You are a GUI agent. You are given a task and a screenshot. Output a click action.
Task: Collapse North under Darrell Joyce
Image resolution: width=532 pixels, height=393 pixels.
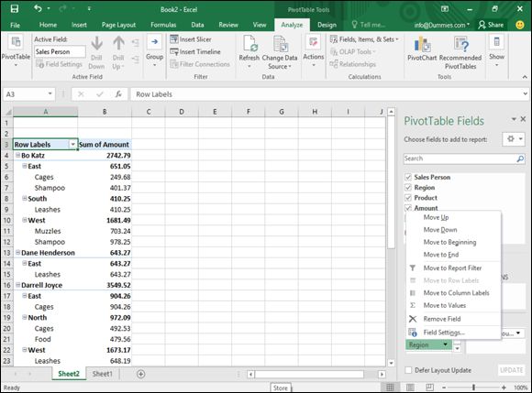(25, 317)
